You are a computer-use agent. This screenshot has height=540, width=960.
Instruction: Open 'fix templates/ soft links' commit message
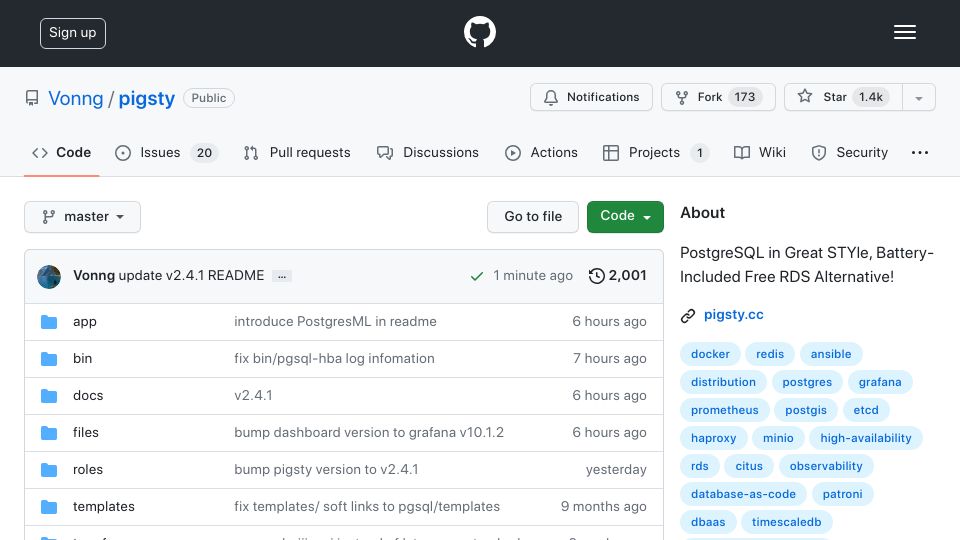(367, 507)
